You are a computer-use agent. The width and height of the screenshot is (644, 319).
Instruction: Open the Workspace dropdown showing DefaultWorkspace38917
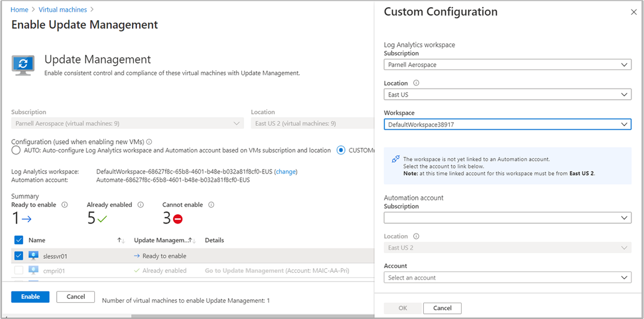click(x=507, y=124)
